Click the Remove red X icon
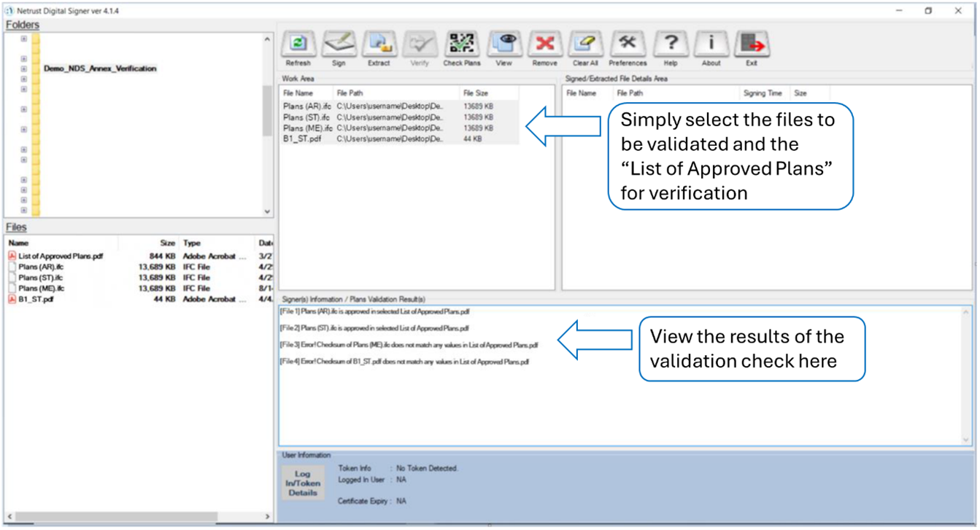Viewport: 980px width, 530px height. pos(544,45)
